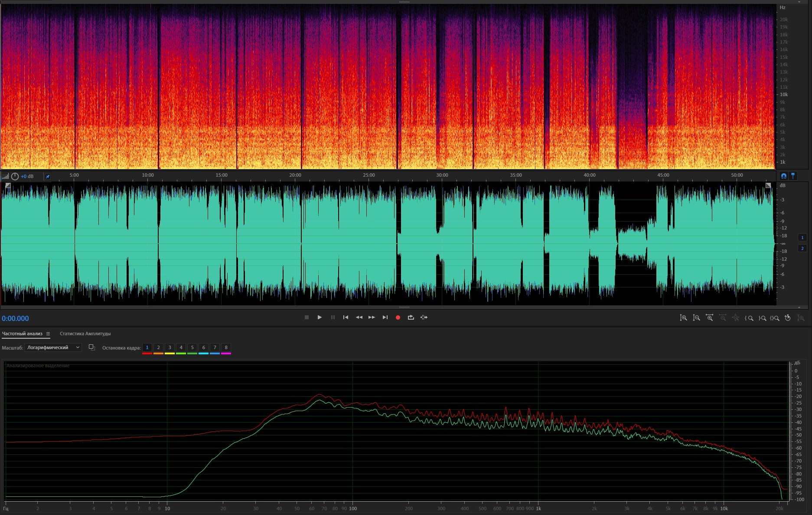Start recording with the red Record button
Screen dimensions: 812x515
pyautogui.click(x=398, y=317)
